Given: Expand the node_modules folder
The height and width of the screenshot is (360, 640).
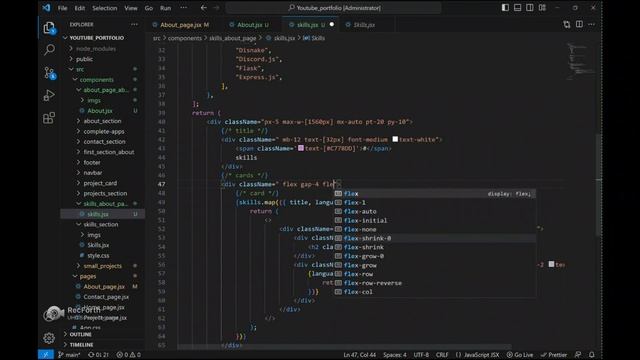Looking at the screenshot, I should pyautogui.click(x=96, y=49).
